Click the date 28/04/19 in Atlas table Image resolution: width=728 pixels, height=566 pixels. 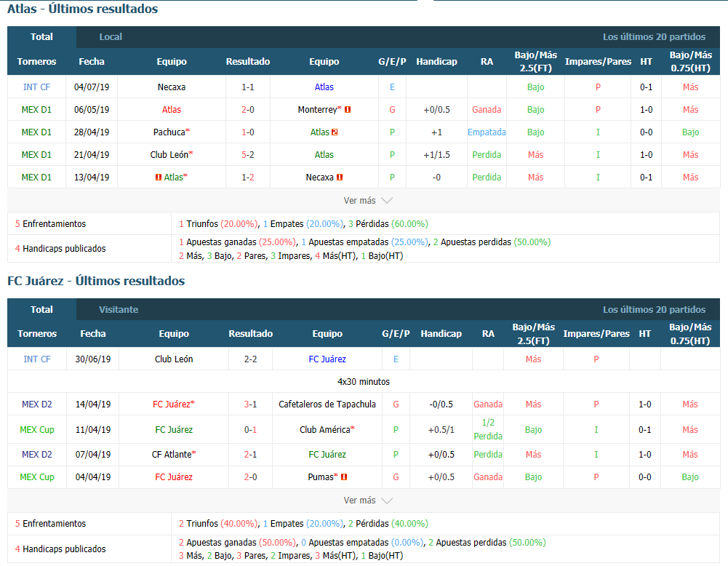pos(92,132)
